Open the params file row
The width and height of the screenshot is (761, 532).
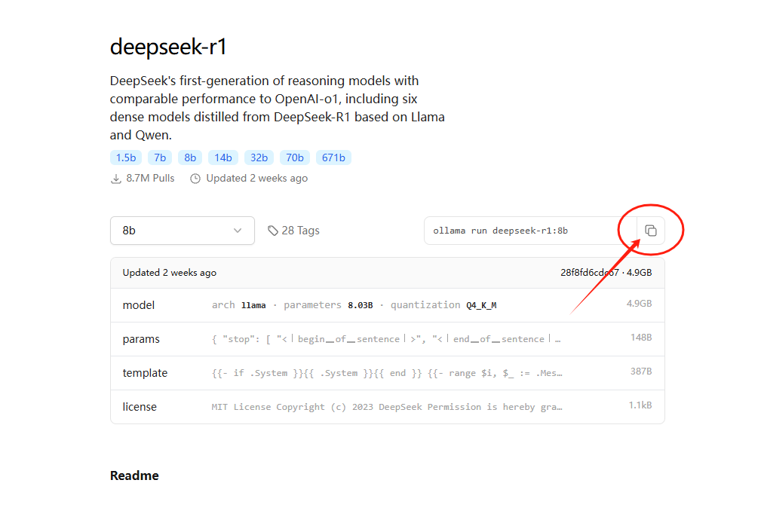(388, 339)
